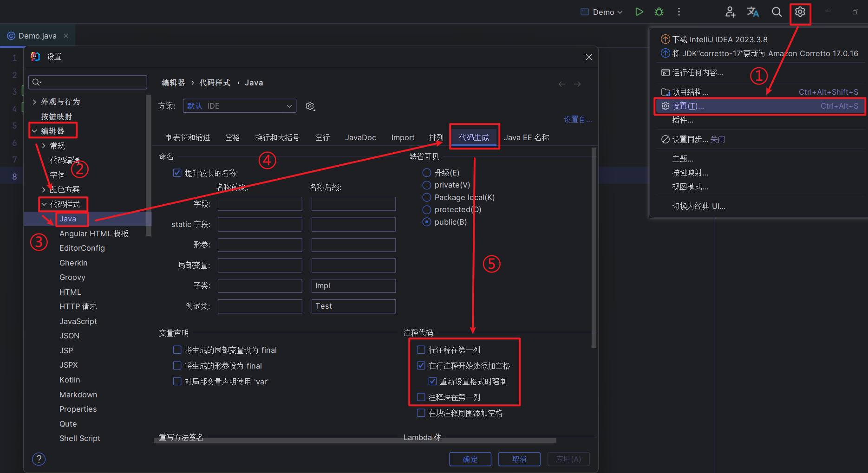Click the green Run button

coord(639,12)
